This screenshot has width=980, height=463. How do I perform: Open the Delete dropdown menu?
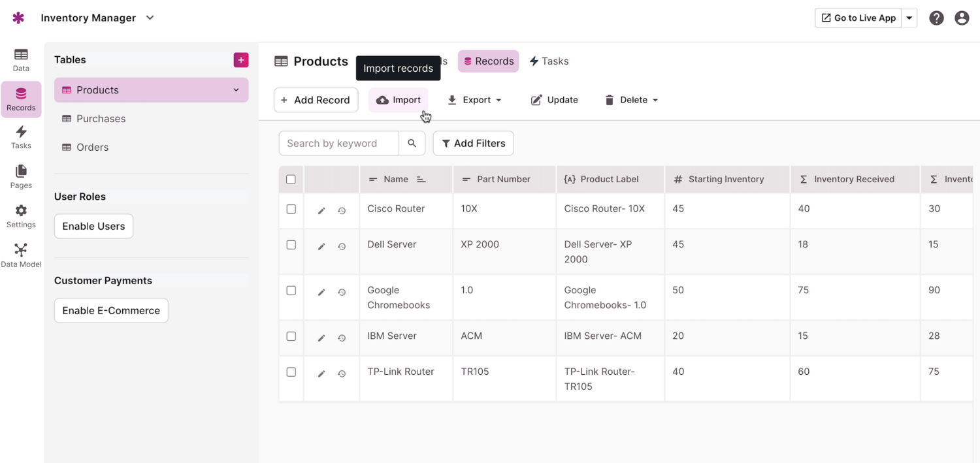coord(631,100)
